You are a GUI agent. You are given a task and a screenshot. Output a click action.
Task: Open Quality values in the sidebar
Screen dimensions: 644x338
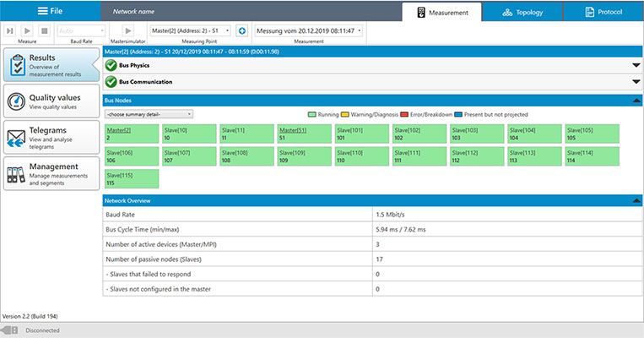(x=51, y=101)
